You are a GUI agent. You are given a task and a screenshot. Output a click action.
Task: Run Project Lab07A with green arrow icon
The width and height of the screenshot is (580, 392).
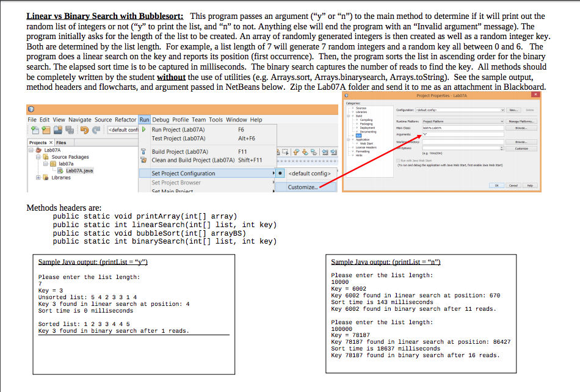click(x=144, y=128)
